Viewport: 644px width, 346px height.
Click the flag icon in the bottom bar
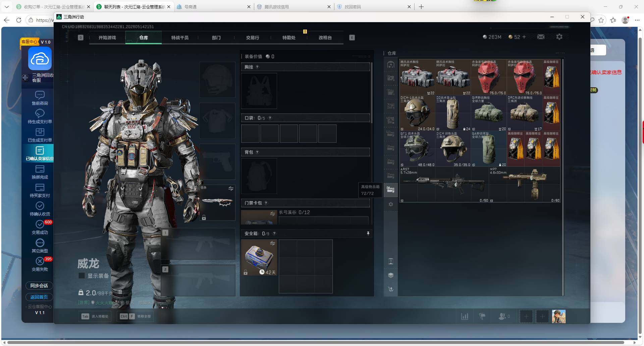tap(482, 316)
